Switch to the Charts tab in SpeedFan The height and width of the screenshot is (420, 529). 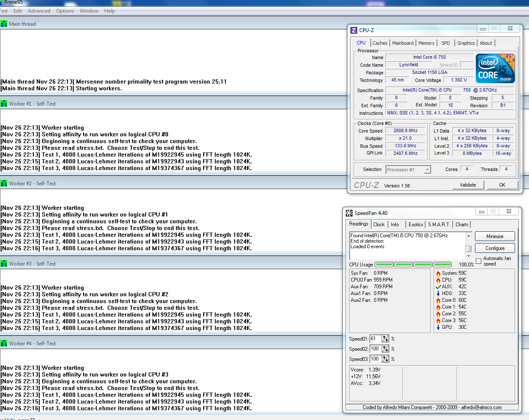462,225
